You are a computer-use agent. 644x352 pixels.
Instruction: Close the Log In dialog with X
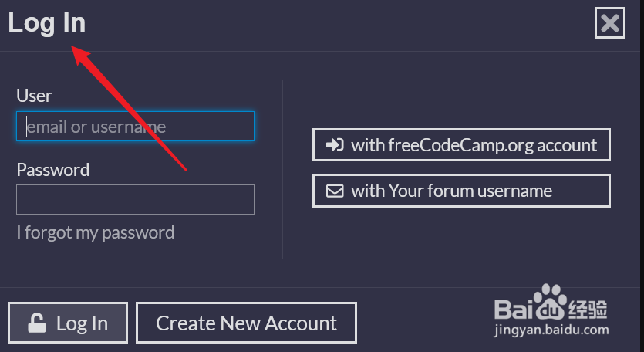(x=610, y=23)
